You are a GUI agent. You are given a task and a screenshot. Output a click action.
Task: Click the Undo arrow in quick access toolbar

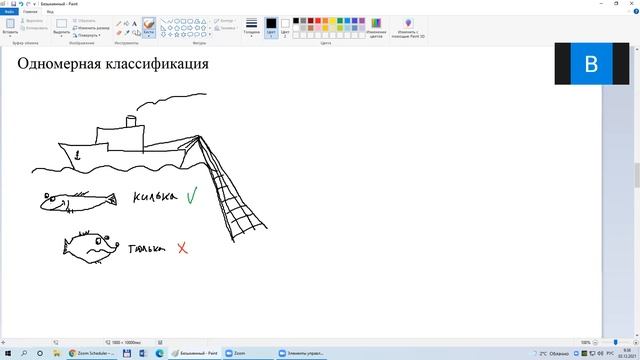(x=21, y=4)
